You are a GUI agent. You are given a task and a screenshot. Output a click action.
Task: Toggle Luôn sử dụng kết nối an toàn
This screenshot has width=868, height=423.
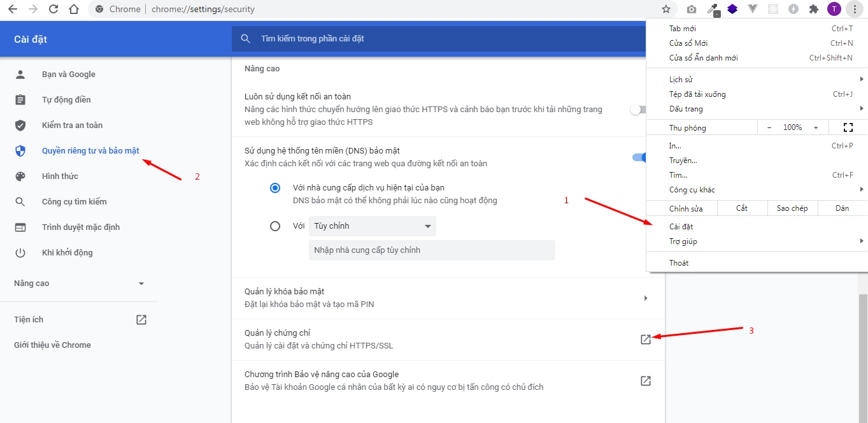click(x=638, y=110)
